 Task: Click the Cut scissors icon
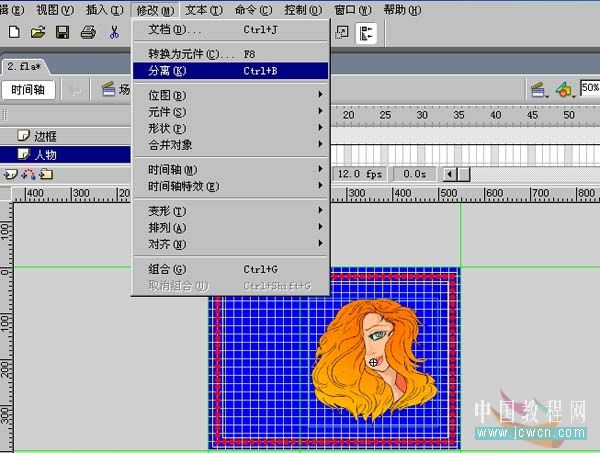pos(114,32)
